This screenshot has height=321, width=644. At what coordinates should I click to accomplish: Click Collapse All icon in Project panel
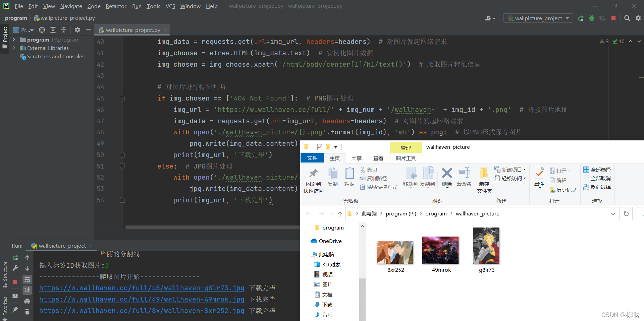point(64,30)
